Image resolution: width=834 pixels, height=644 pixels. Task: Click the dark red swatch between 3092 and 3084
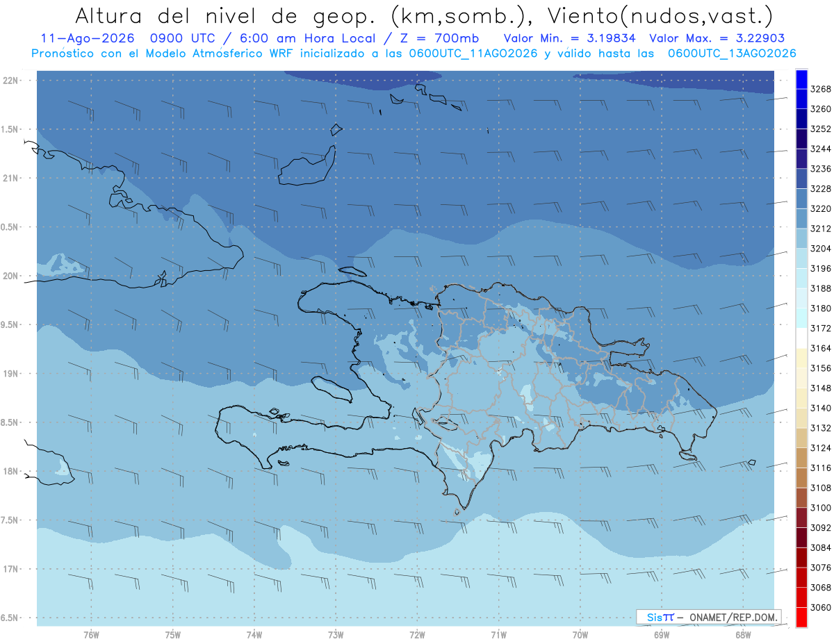801,538
